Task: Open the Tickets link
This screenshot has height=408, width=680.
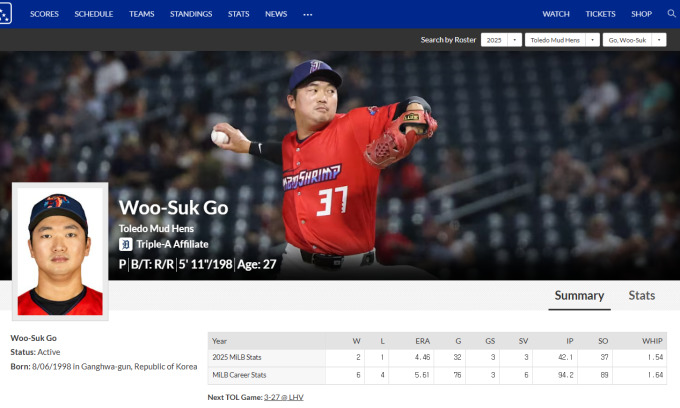Action: [x=600, y=14]
